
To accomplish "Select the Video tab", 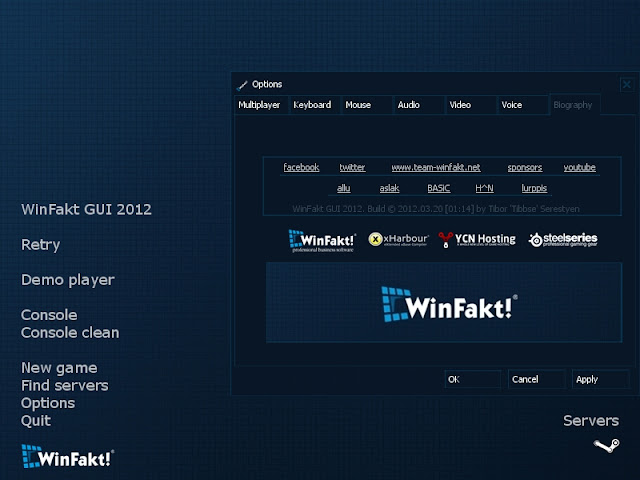I will click(470, 105).
